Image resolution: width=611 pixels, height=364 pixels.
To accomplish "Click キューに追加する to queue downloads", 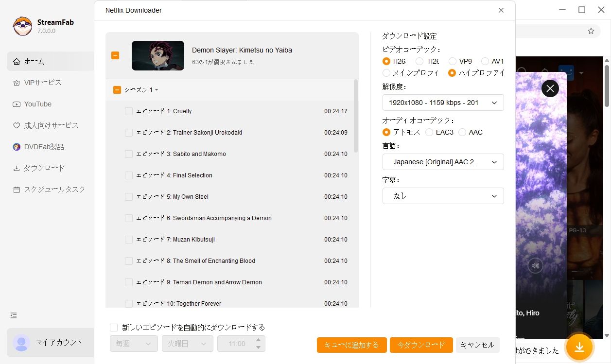I will [351, 345].
